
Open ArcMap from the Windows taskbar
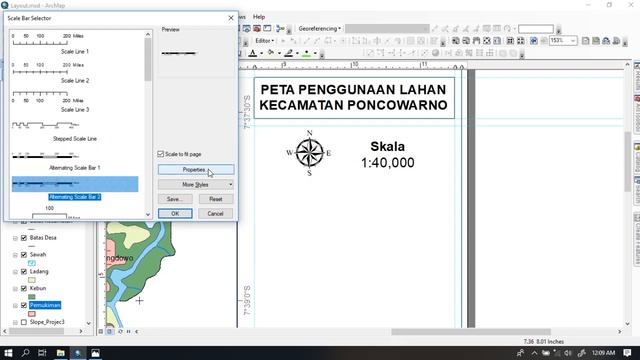(78, 353)
